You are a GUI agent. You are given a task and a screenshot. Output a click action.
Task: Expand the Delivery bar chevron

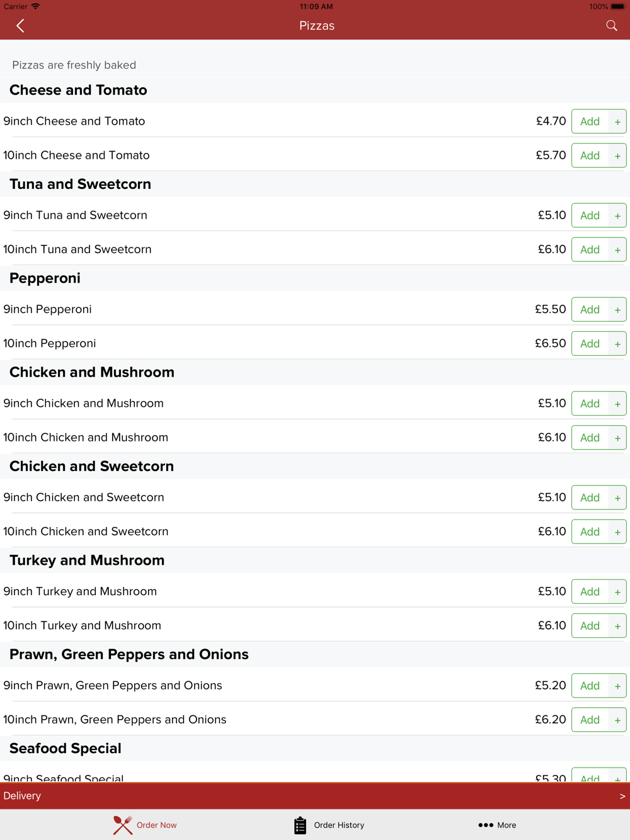click(x=622, y=796)
